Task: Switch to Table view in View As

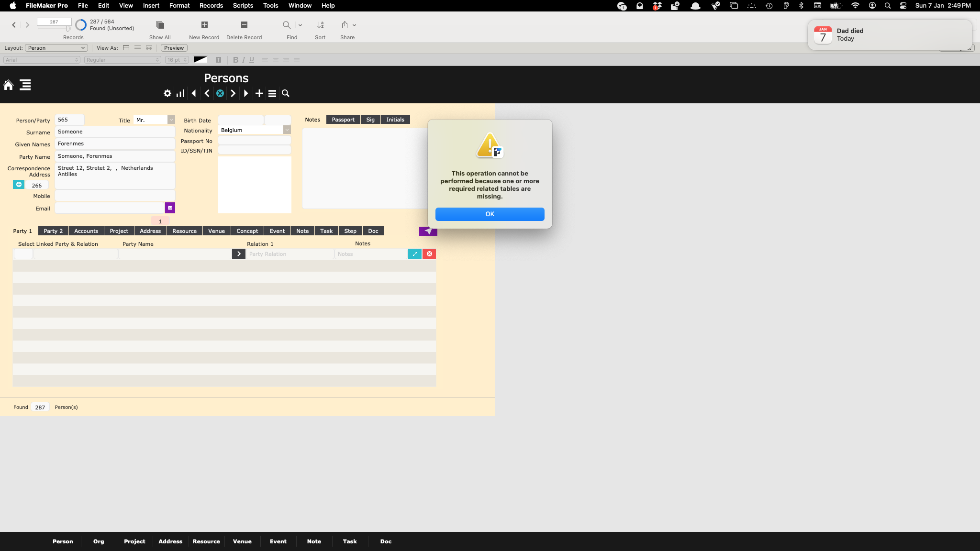Action: click(x=149, y=48)
